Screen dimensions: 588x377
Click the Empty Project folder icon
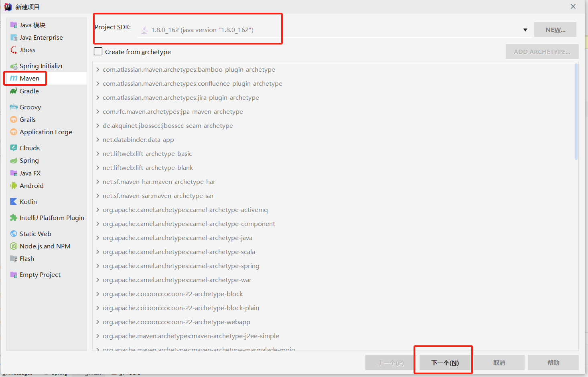point(14,275)
